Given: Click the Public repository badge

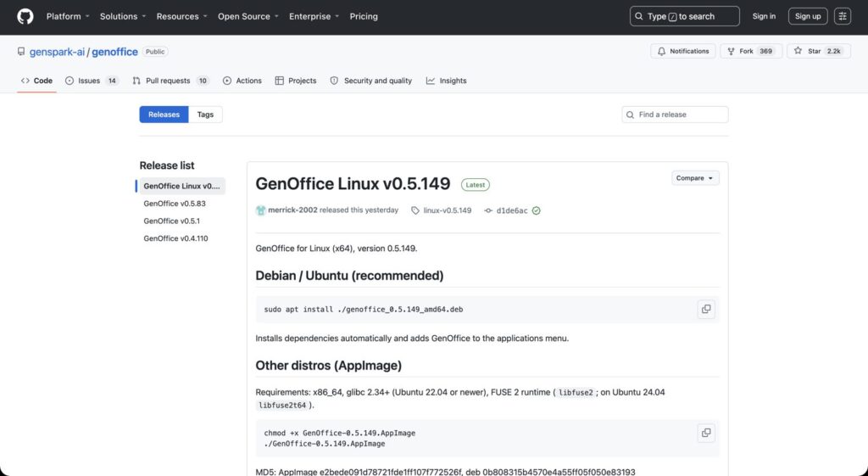Looking at the screenshot, I should 155,52.
